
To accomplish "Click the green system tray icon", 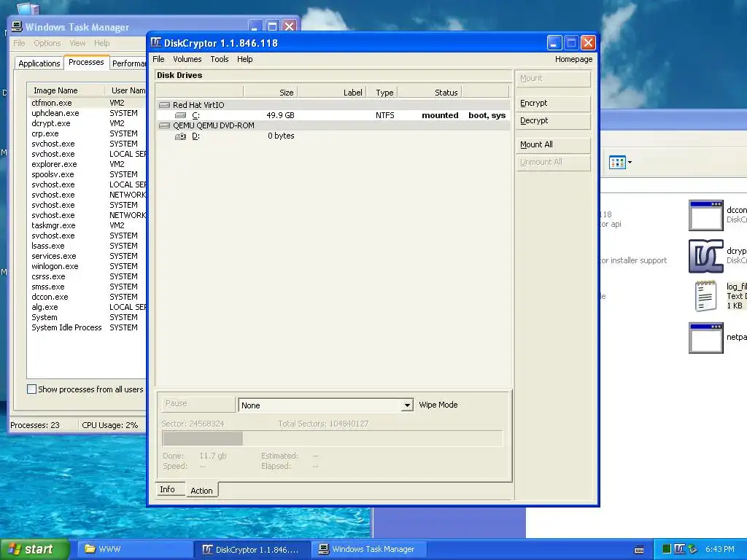I will 667,549.
